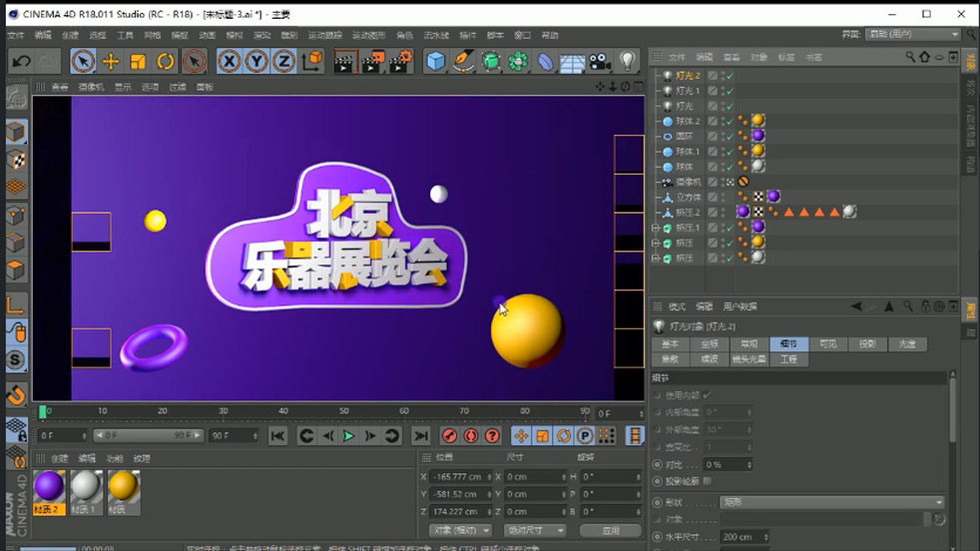Screen dimensions: 980x551
Task: Expand the 挤压 object with yellow material
Action: coord(656,243)
